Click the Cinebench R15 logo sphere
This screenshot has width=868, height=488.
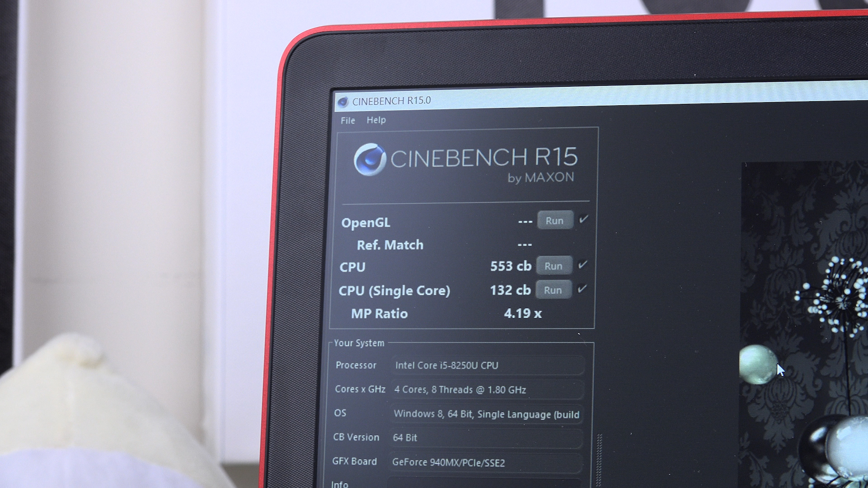point(370,160)
